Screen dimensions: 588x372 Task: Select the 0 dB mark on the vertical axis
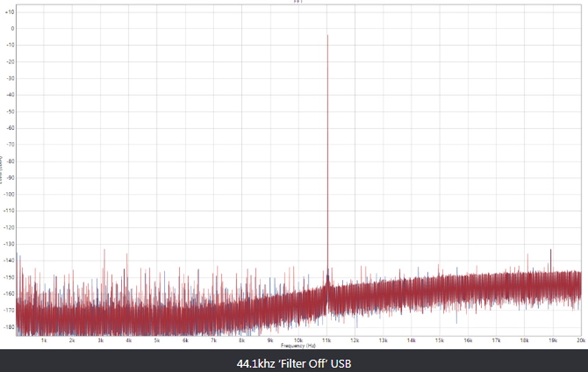[11, 29]
